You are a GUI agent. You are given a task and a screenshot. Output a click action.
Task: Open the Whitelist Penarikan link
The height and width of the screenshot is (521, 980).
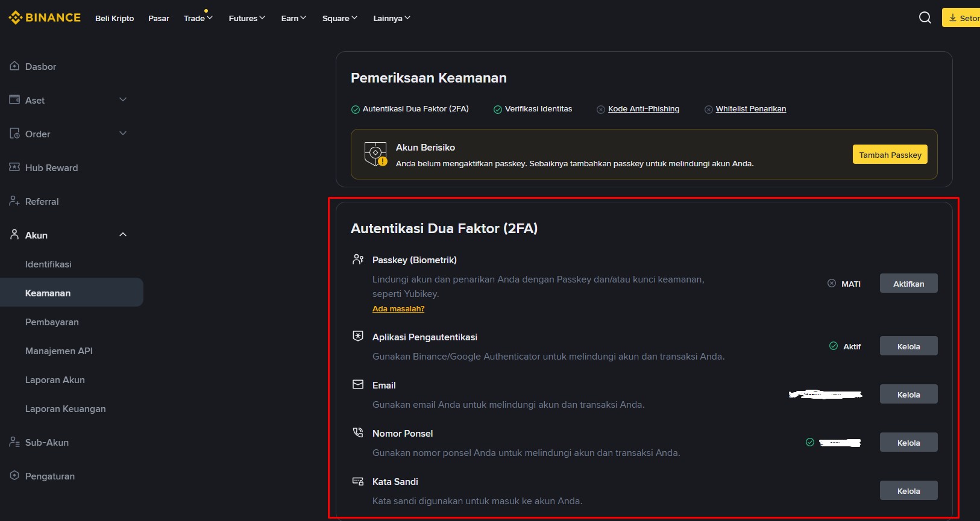point(751,109)
